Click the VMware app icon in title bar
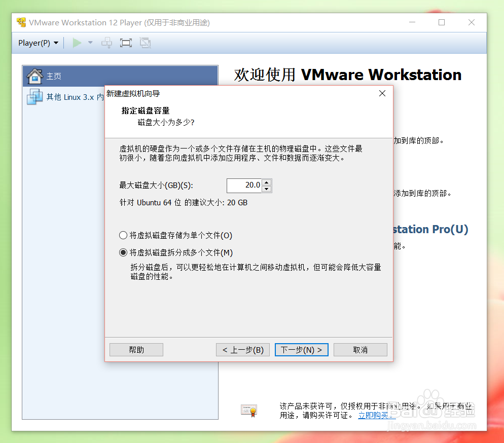 (21, 22)
